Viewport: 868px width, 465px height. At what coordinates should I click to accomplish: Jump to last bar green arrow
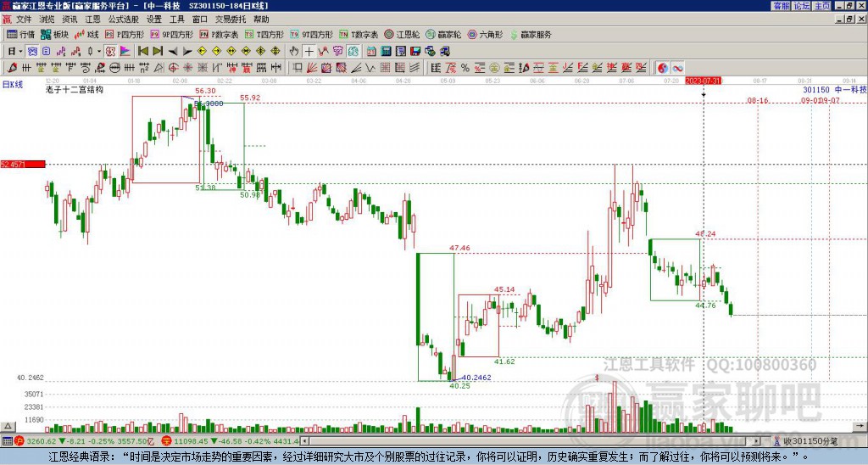(158, 51)
